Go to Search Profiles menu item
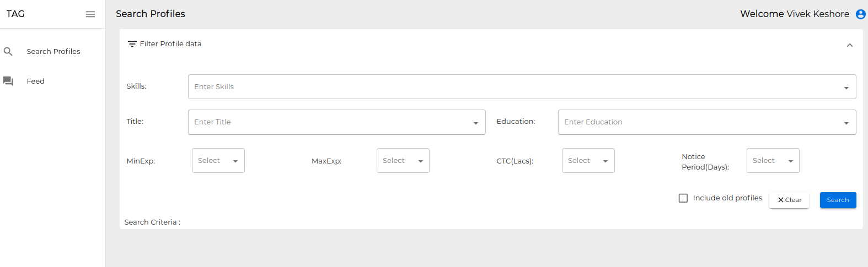This screenshot has width=868, height=267. (x=53, y=51)
